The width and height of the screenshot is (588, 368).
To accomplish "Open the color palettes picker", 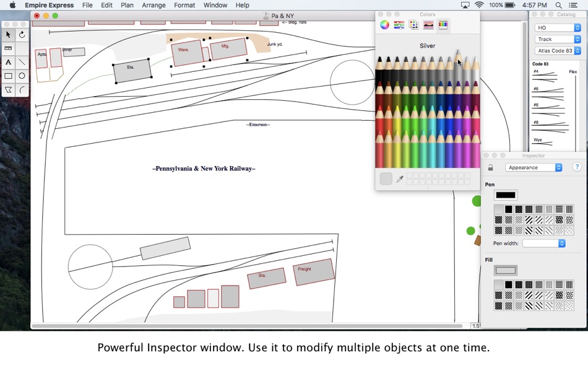I will (413, 25).
